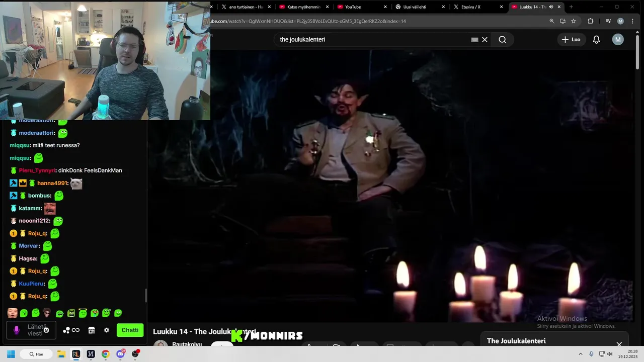Select the first face emote in quick emote row
The image size is (644, 362).
click(13, 313)
